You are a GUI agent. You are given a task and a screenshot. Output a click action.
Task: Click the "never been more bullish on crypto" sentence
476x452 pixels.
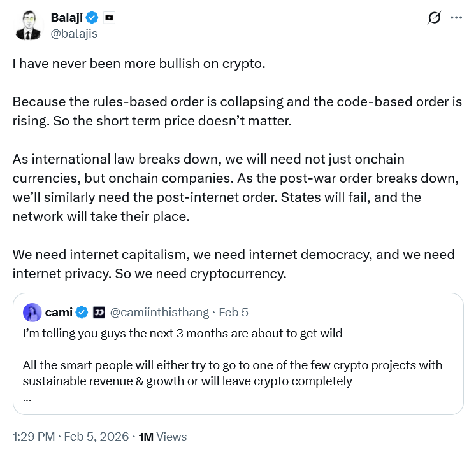(138, 65)
